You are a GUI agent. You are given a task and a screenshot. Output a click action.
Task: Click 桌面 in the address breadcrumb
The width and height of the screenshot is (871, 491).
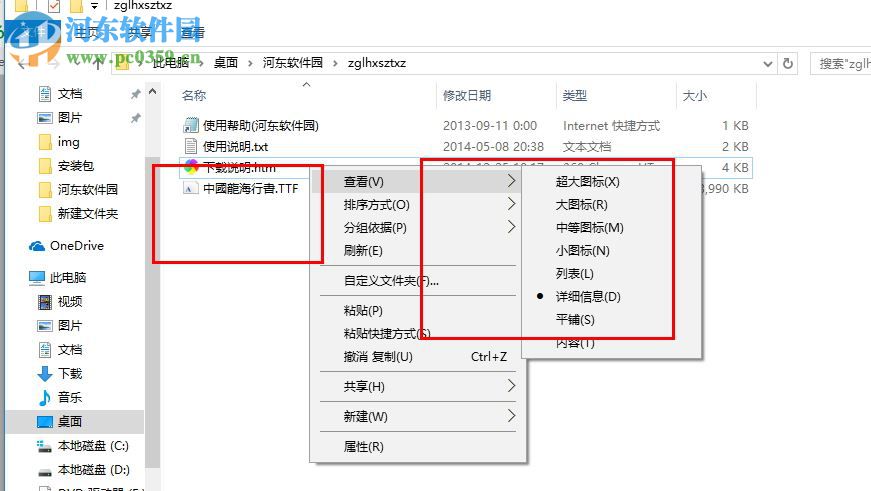tap(226, 63)
